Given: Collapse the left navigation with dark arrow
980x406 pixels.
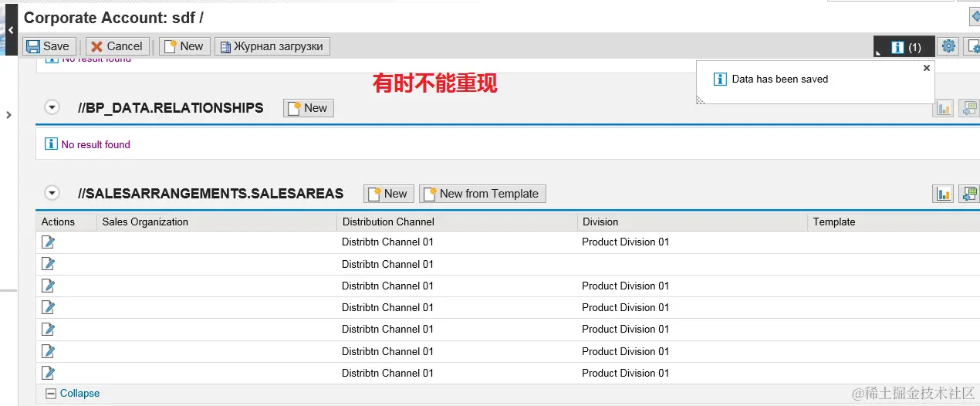Looking at the screenshot, I should [x=11, y=29].
